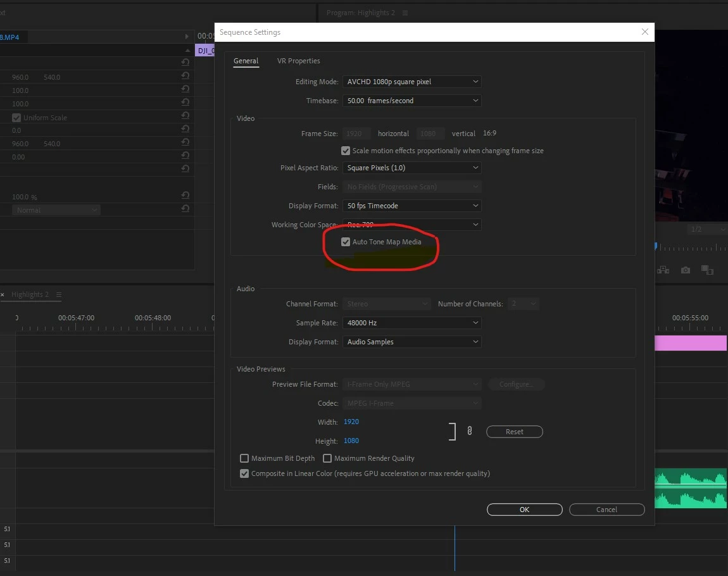
Task: Open the Editing Mode dropdown
Action: pyautogui.click(x=411, y=82)
